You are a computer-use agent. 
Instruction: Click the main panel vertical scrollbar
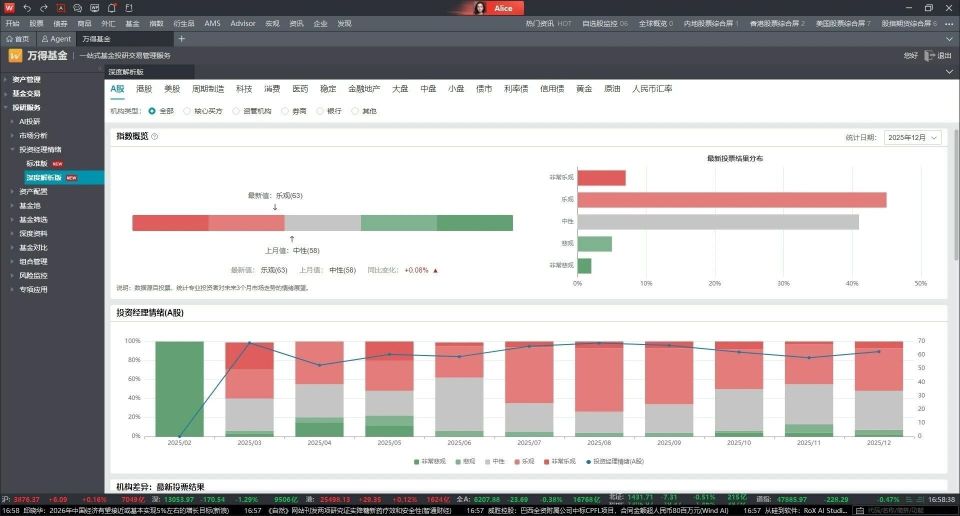[956, 196]
